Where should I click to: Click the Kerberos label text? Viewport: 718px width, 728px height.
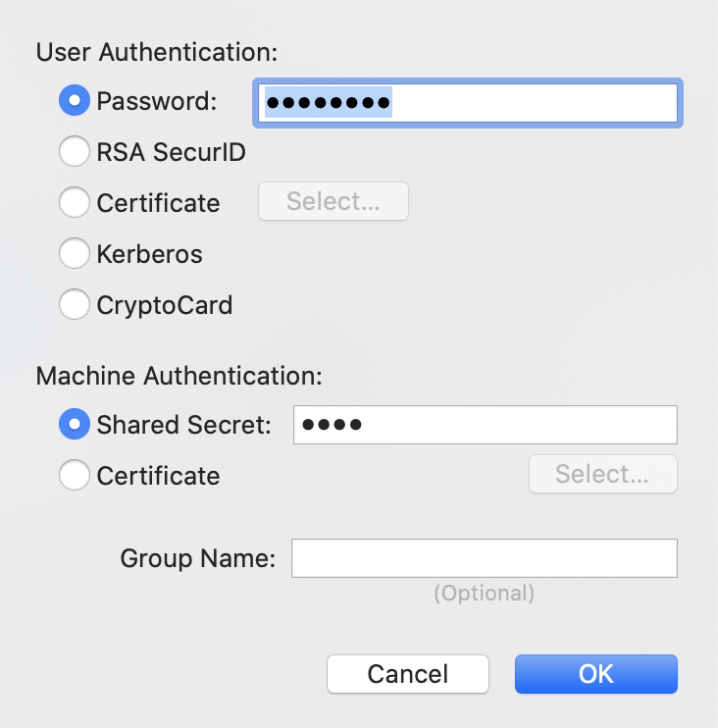[x=149, y=254]
